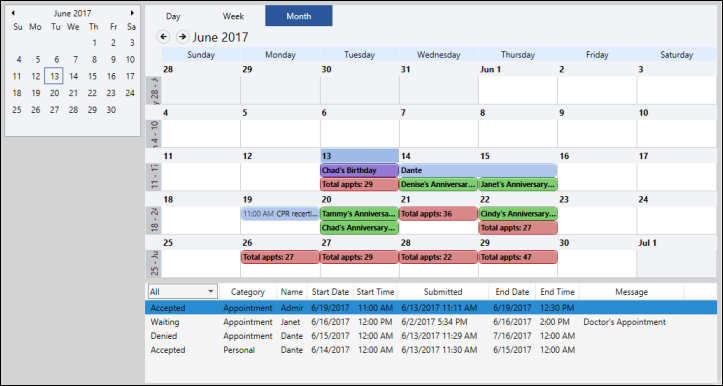
Task: Open the All status filter dropdown
Action: [183, 291]
